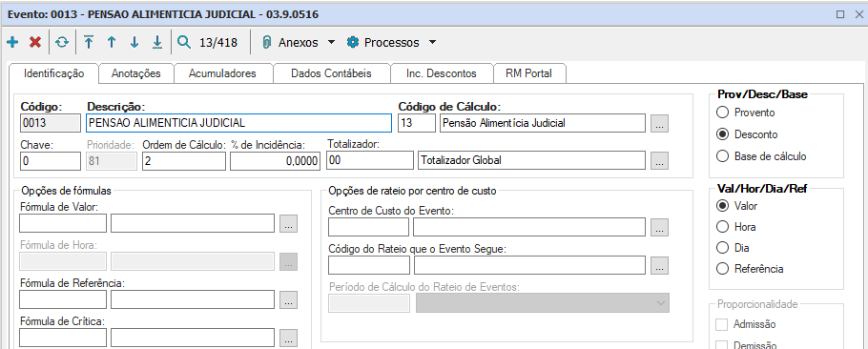The height and width of the screenshot is (349, 868).
Task: Select the Referência radio button
Action: 722,269
